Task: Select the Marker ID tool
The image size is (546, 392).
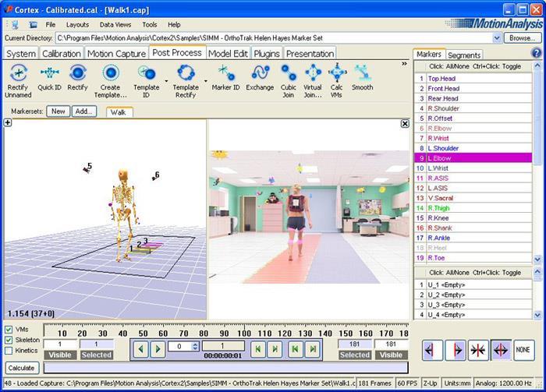Action: click(x=225, y=78)
